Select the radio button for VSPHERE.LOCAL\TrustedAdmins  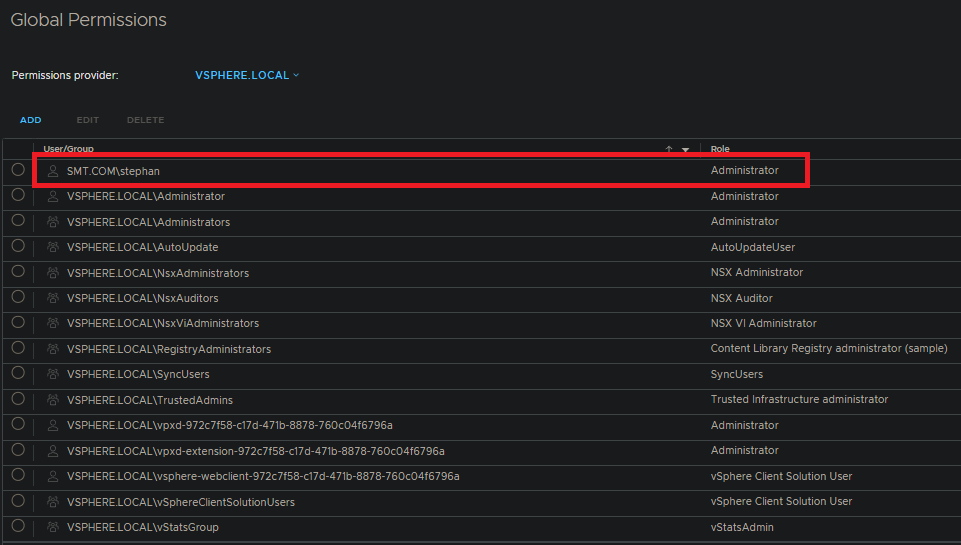pyautogui.click(x=18, y=399)
